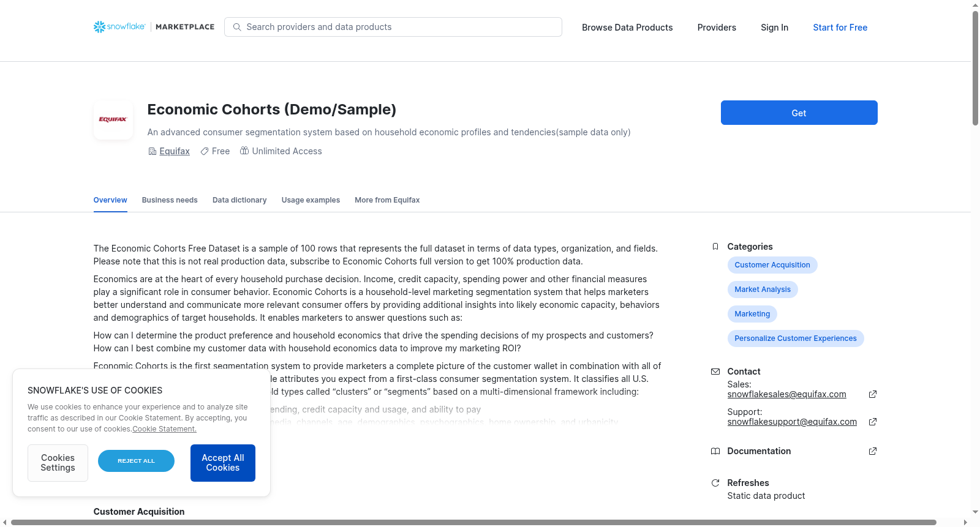Click the vertical scrollbar thumb

(x=975, y=67)
